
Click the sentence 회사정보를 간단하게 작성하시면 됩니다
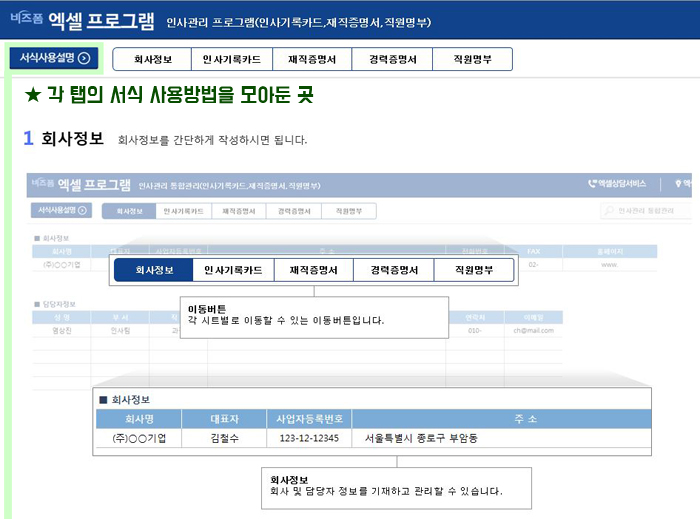[x=212, y=140]
